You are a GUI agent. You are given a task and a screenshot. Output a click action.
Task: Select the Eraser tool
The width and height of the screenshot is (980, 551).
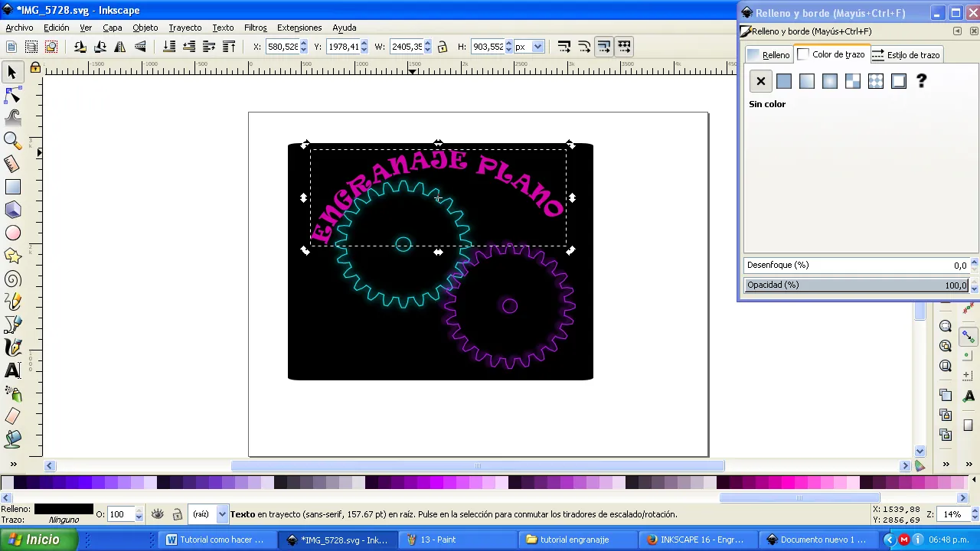tap(12, 417)
